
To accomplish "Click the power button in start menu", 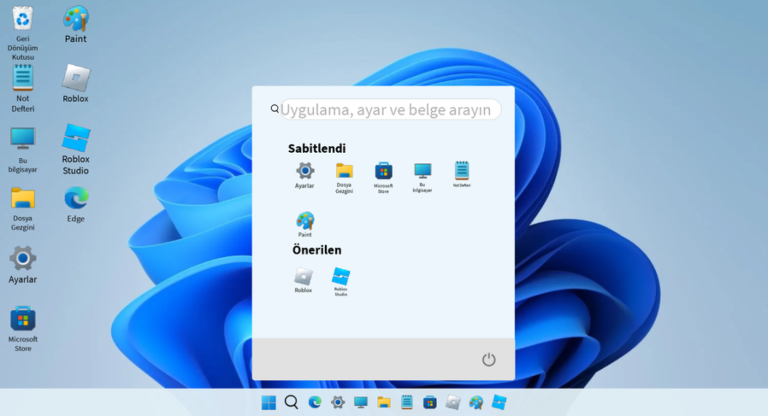I will click(488, 360).
